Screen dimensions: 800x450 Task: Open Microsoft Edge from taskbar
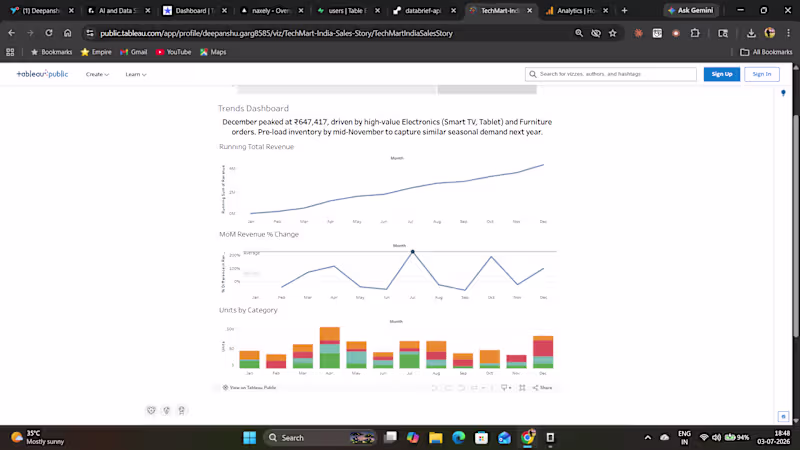point(458,437)
